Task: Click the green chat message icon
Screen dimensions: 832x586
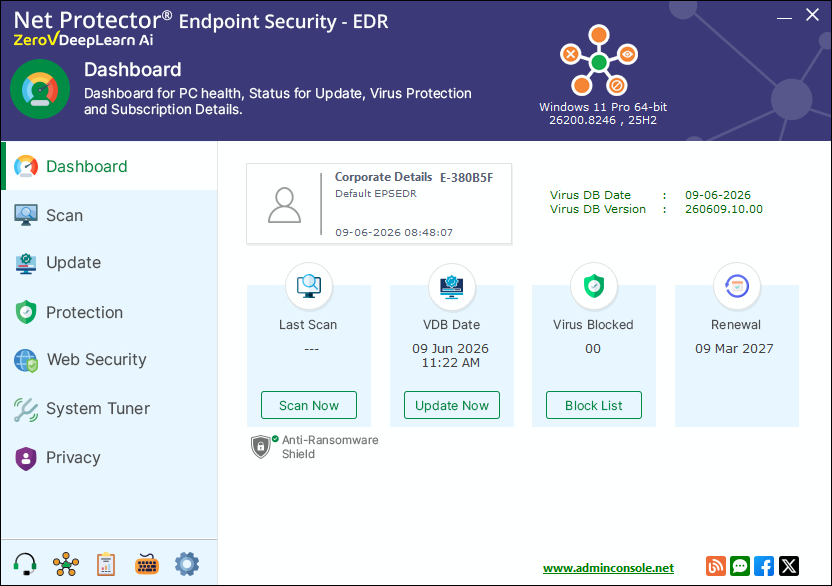Action: coord(740,566)
